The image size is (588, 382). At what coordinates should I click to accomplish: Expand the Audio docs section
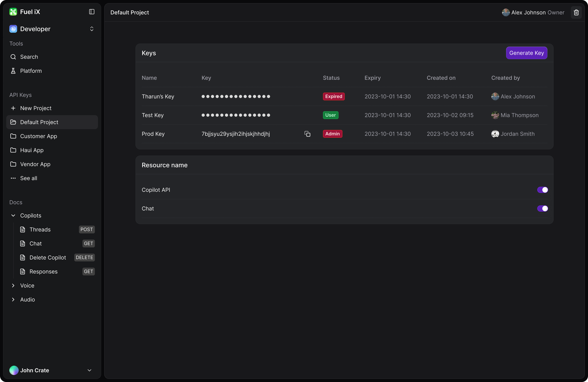(x=13, y=300)
